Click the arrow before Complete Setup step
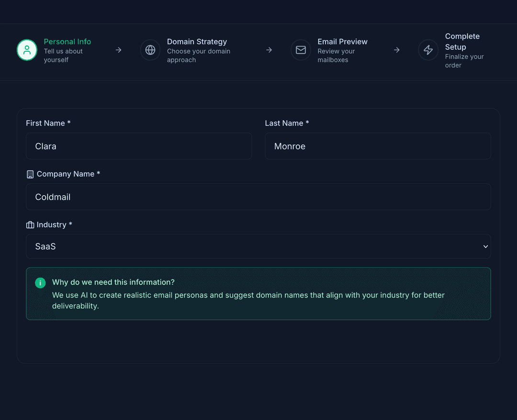This screenshot has height=420, width=517. (x=396, y=50)
